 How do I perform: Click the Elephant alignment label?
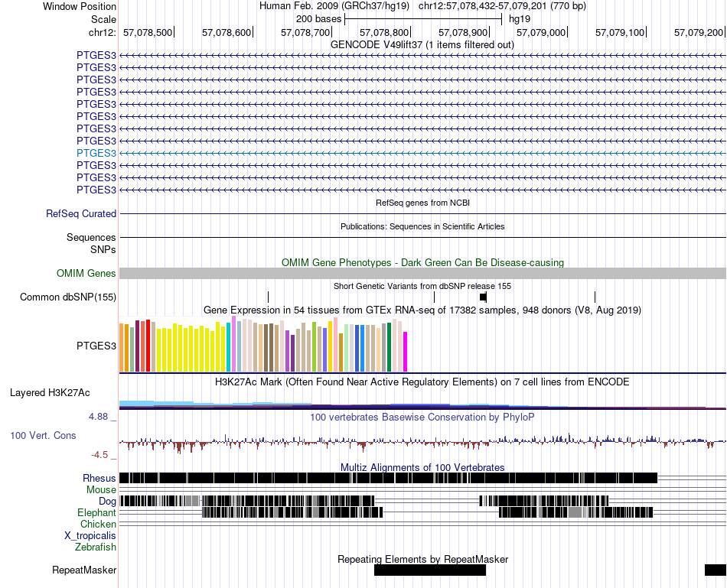click(x=97, y=513)
